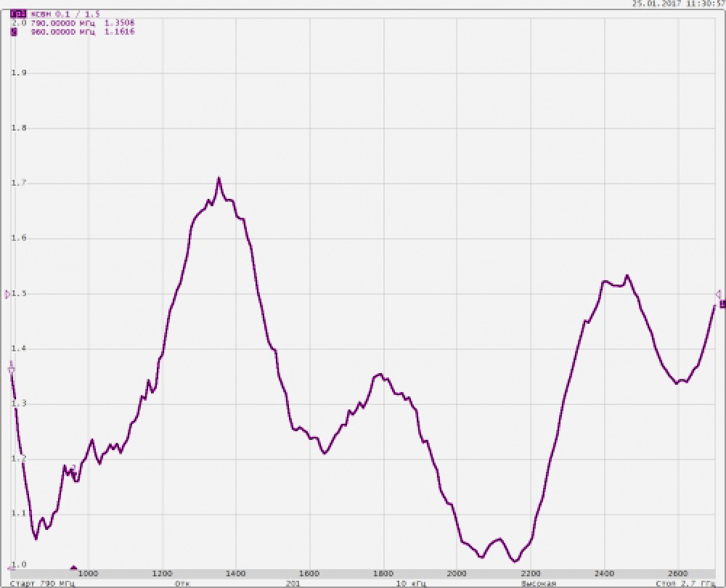Select the marker 1 readout 790.00000 МГц

point(63,23)
